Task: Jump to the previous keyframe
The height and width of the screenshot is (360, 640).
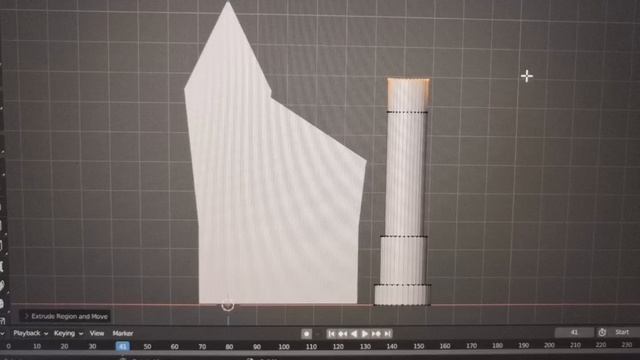Action: pos(342,334)
